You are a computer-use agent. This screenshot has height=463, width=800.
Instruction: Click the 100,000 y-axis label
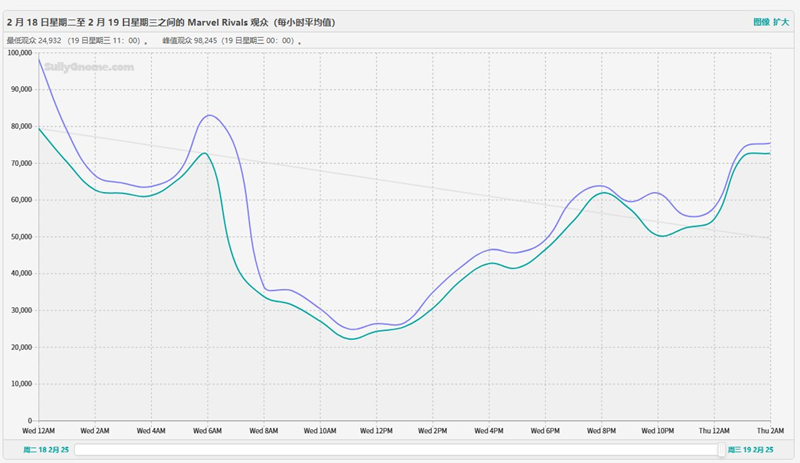pos(20,52)
